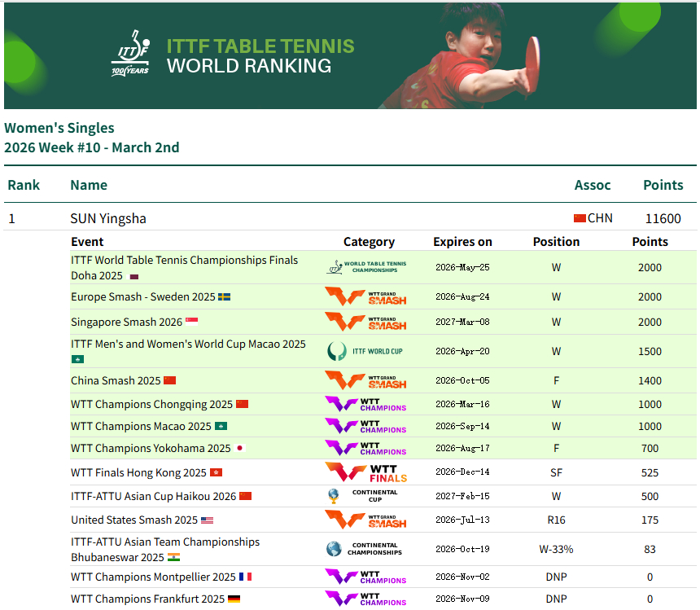Image resolution: width=700 pixels, height=610 pixels.
Task: Click the ITTF World Cup category logo
Action: click(365, 352)
